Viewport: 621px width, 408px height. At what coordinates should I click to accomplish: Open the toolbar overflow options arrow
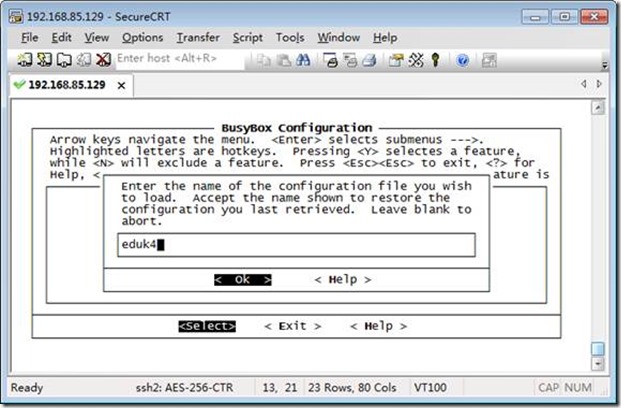pyautogui.click(x=604, y=65)
